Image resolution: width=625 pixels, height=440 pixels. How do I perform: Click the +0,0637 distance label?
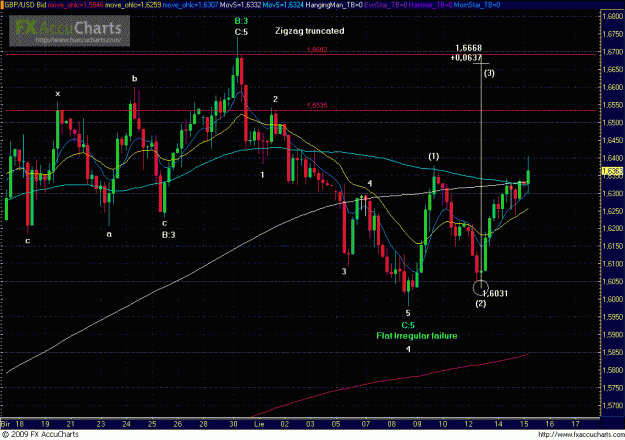466,58
